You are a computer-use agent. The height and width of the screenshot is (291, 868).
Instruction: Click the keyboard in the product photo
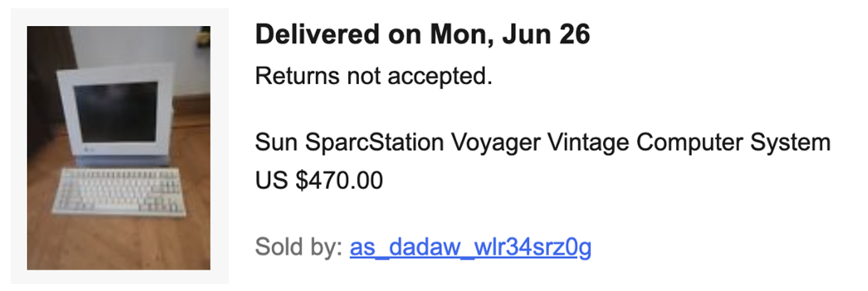coord(118,190)
